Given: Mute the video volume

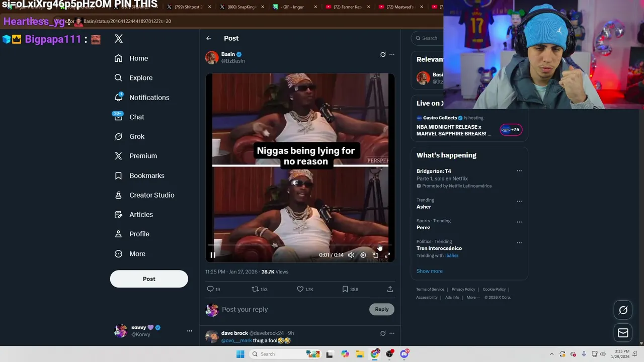Looking at the screenshot, I should 351,255.
